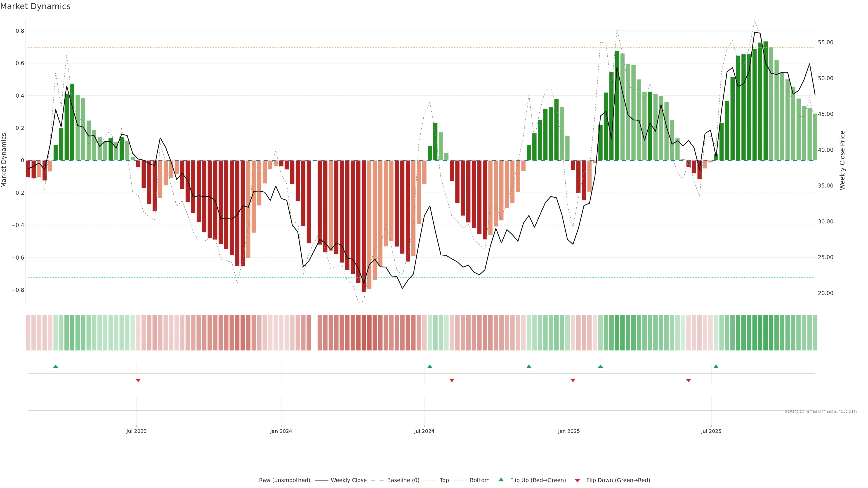Hide the Top threshold legend entry

[x=444, y=480]
